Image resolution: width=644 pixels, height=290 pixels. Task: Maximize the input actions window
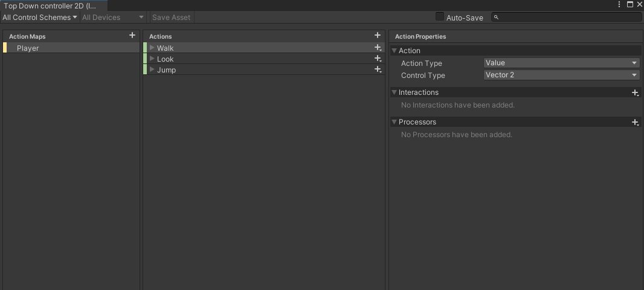[630, 4]
